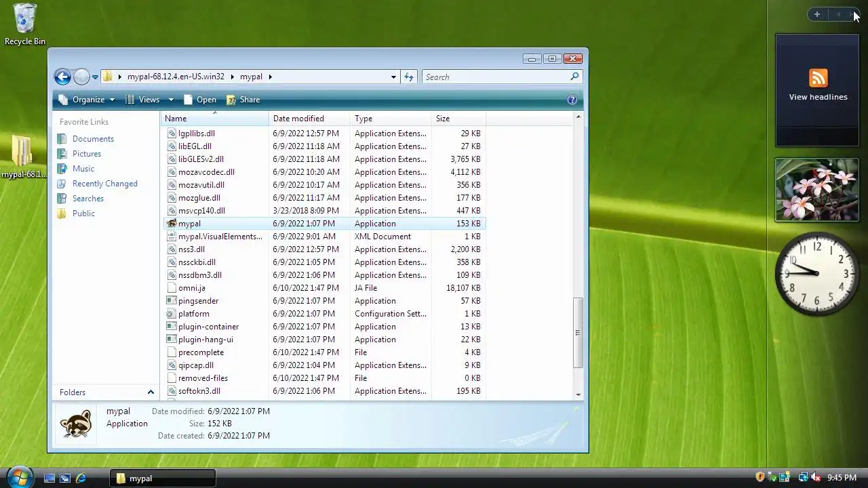Click the Refresh button beside address bar
Viewport: 868px width, 488px height.
coord(408,77)
